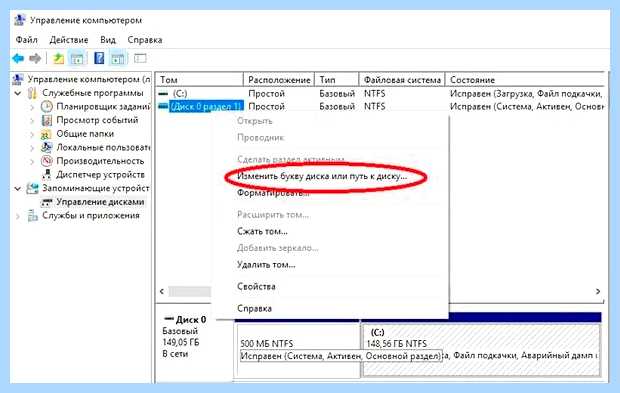Sort by the Тип column header
620x393 pixels.
(x=336, y=79)
